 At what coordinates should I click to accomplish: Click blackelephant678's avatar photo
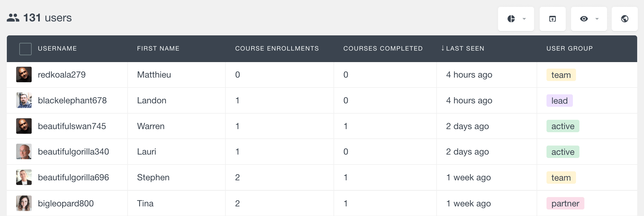coord(24,100)
